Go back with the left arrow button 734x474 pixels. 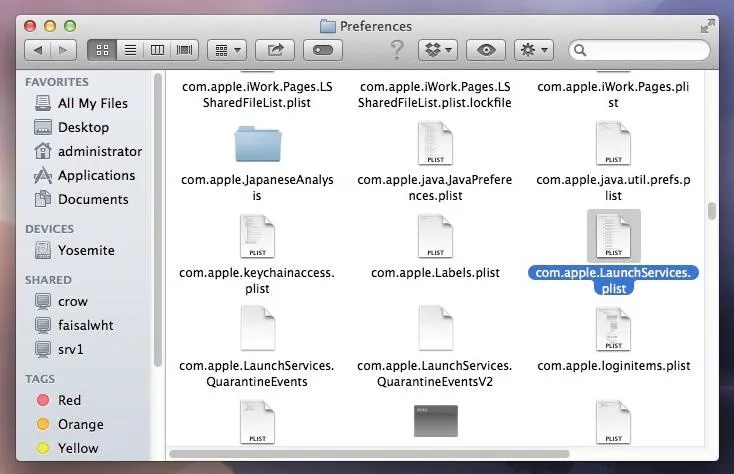(x=38, y=50)
